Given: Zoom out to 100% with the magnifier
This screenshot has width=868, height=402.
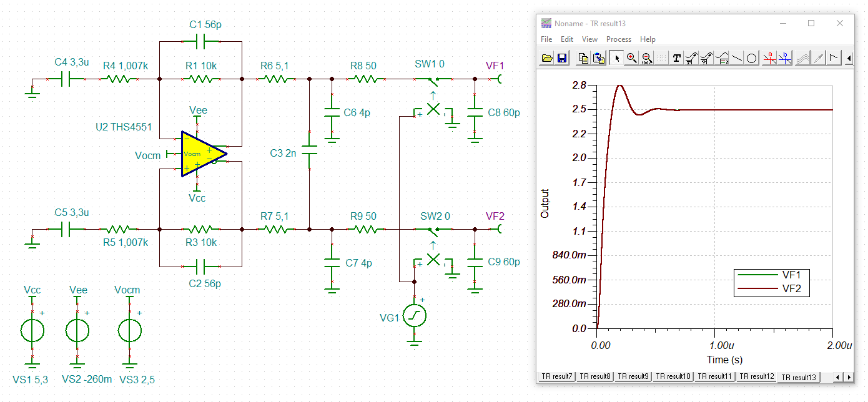Looking at the screenshot, I should point(646,58).
